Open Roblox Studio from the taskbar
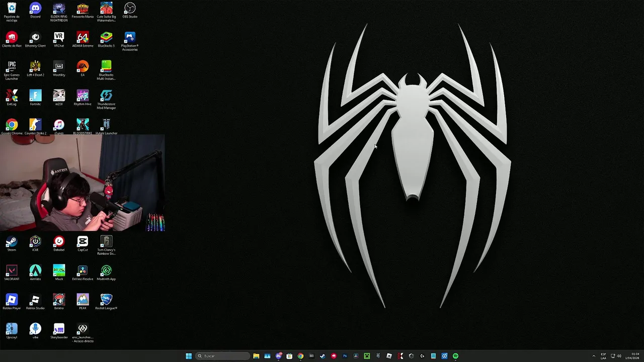The height and width of the screenshot is (362, 644). tap(389, 356)
